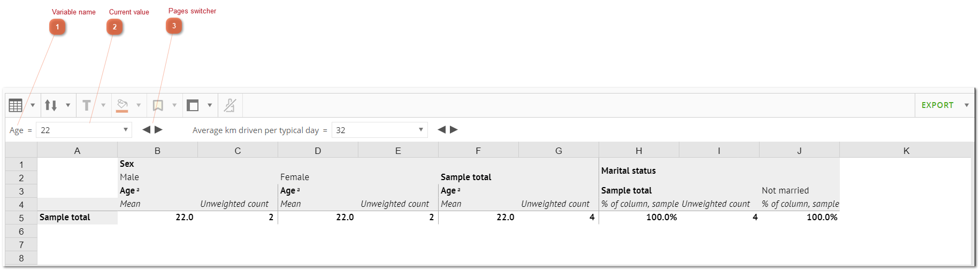Select row 1 header
The image size is (980, 271).
(21, 165)
